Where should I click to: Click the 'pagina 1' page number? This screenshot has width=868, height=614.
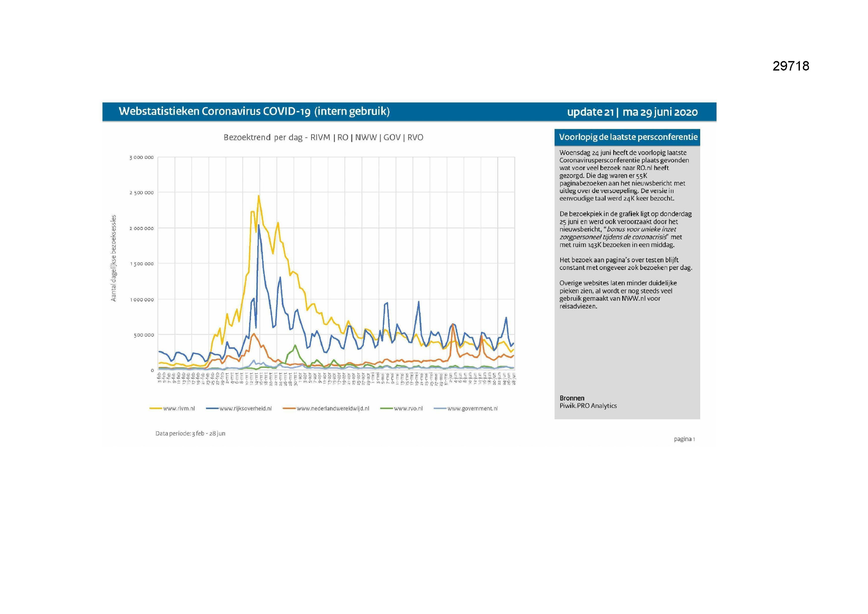(684, 439)
